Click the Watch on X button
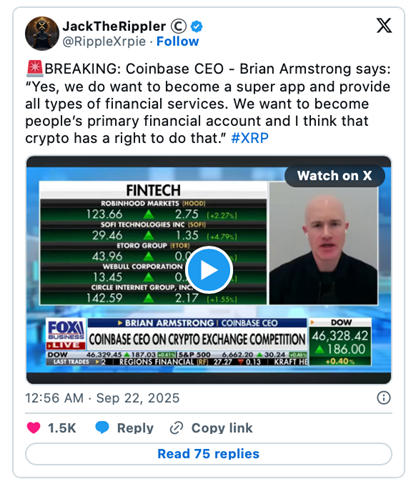 coord(335,176)
